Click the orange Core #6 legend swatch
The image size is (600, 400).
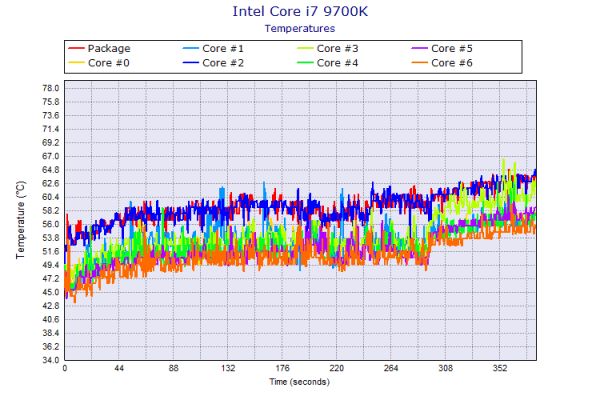(x=419, y=63)
